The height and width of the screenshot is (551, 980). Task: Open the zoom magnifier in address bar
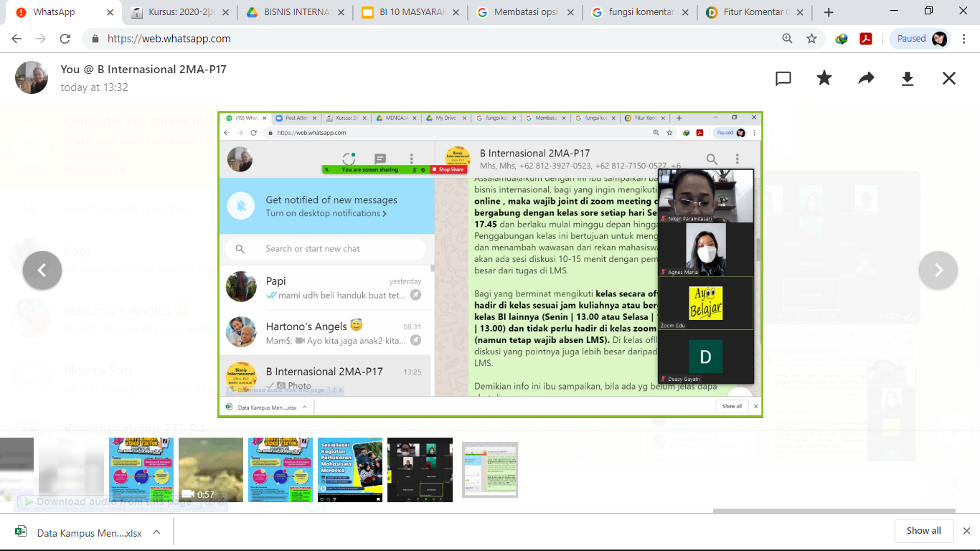788,39
